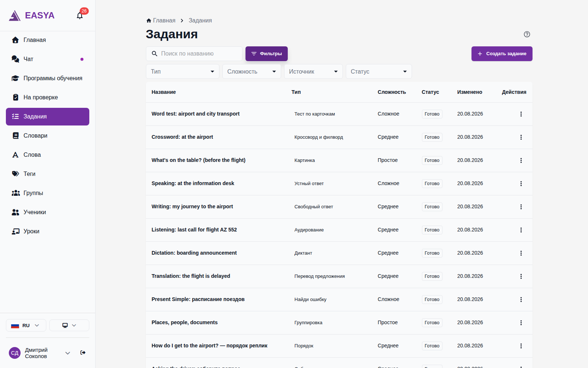Go to Главная in the sidebar

(47, 40)
